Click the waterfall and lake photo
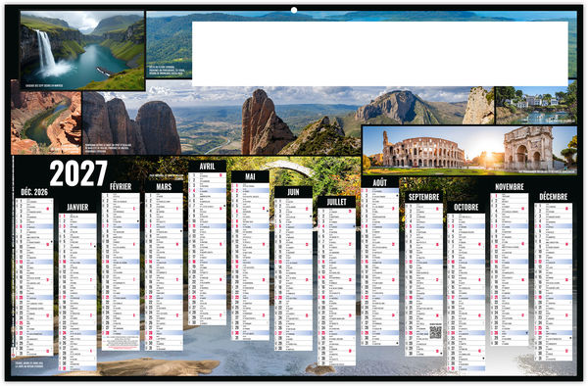 click(x=82, y=50)
